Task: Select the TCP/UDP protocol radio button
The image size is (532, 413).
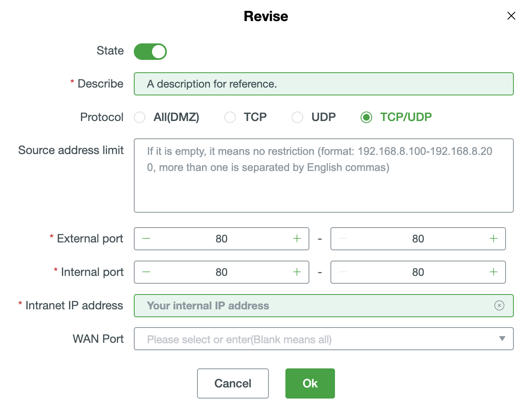Action: 366,117
